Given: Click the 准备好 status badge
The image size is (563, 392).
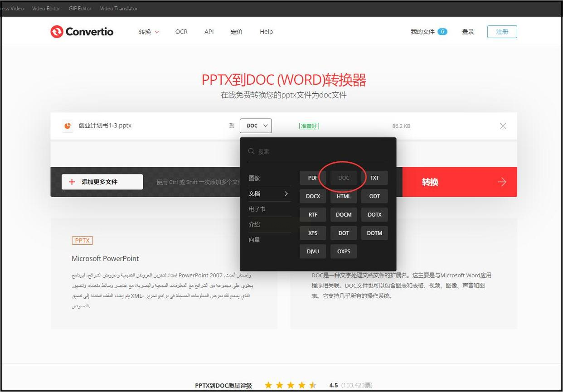Looking at the screenshot, I should pos(309,126).
